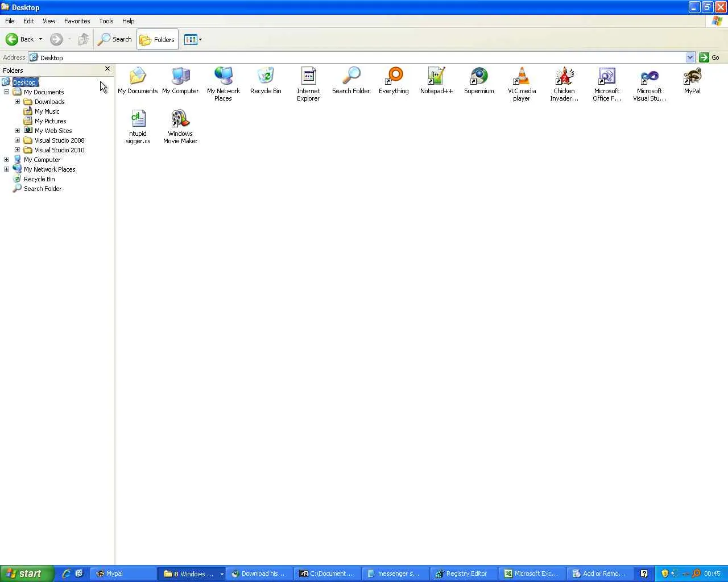Open the Favorites menu
This screenshot has width=728, height=582.
coord(77,21)
